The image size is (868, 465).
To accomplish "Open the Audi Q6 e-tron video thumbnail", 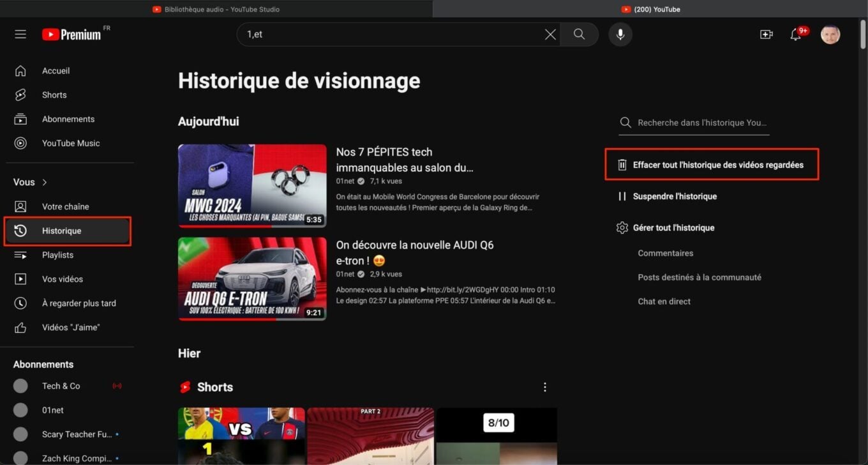I will [252, 279].
